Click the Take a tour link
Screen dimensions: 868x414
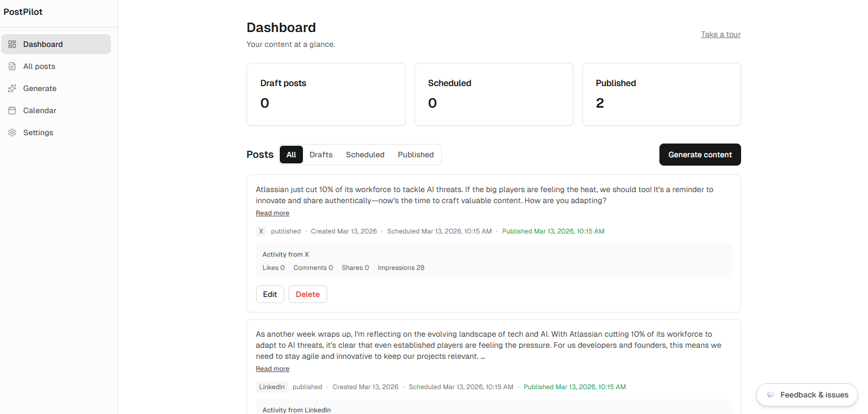[x=721, y=34]
